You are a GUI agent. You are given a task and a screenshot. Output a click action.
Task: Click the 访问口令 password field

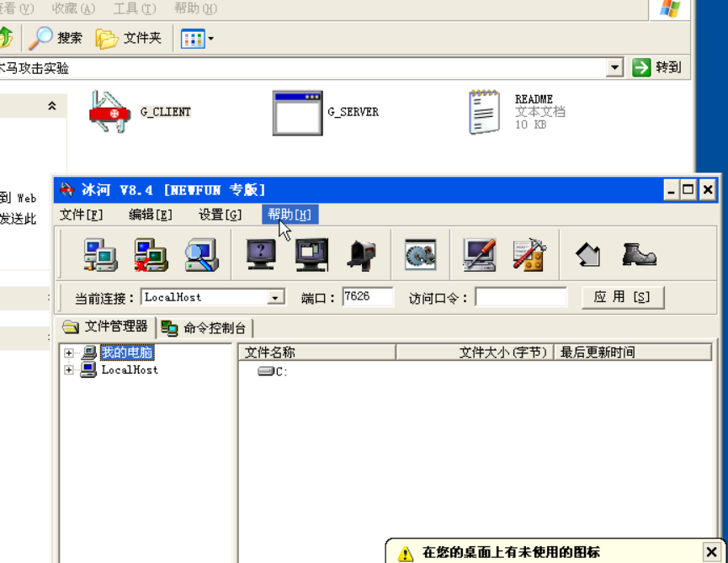click(520, 297)
